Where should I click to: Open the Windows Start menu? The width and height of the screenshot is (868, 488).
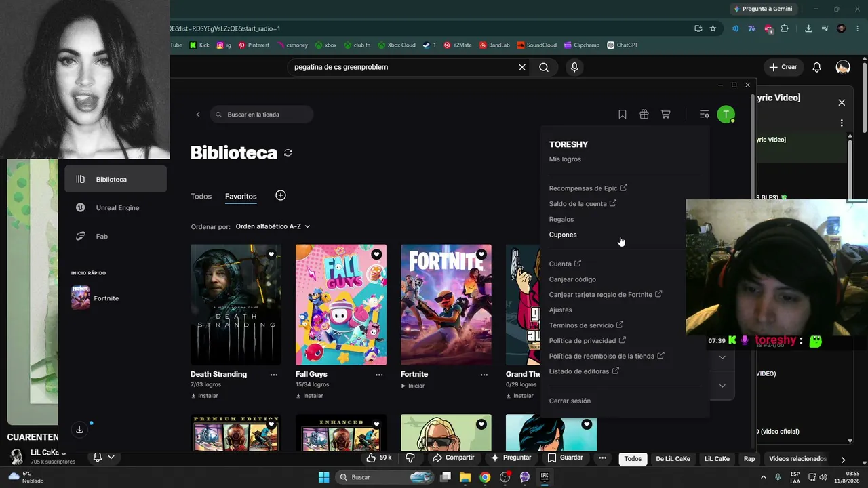[324, 477]
